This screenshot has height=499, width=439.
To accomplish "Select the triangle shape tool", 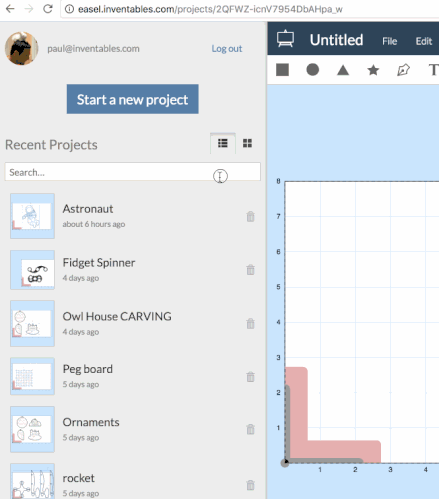I will pos(343,70).
